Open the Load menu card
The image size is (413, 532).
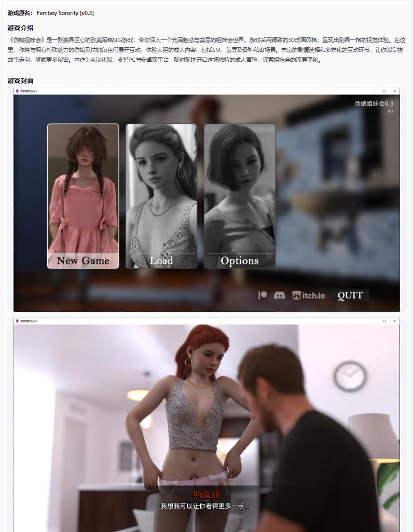[x=161, y=196]
